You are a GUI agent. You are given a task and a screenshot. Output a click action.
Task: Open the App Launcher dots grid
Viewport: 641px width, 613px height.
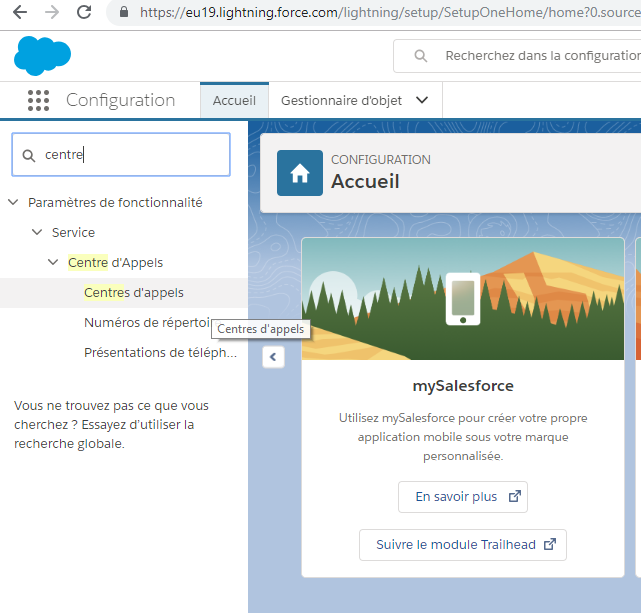pyautogui.click(x=38, y=101)
